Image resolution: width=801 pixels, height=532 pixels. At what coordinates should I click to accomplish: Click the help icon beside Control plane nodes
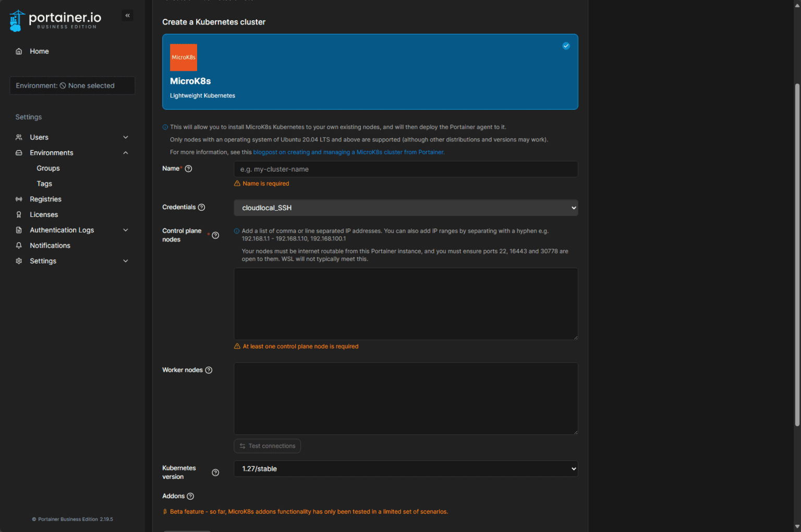tap(215, 235)
